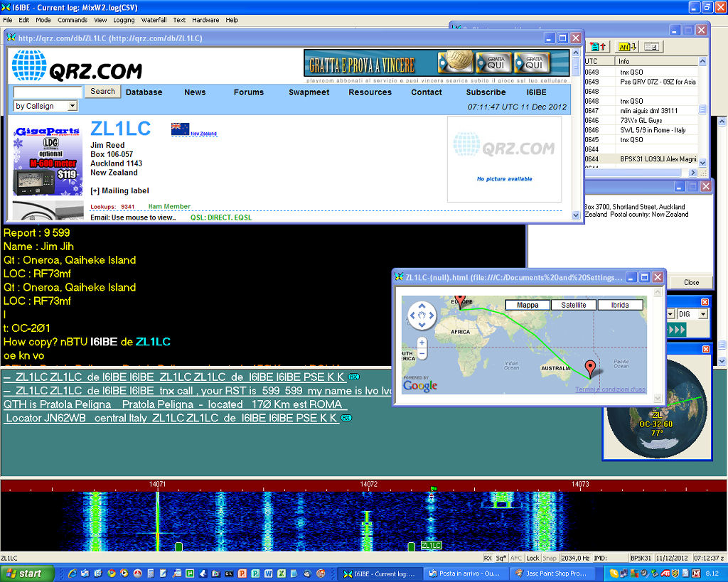Click the list-with-red-arrow icon in cluster toolbar
The image size is (728, 582).
[599, 47]
